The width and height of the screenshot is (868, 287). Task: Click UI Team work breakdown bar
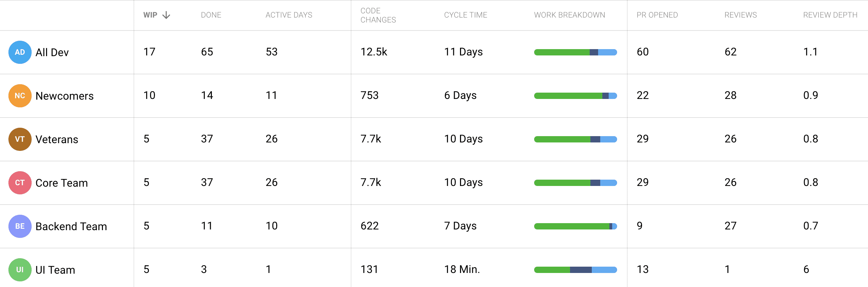pos(576,270)
